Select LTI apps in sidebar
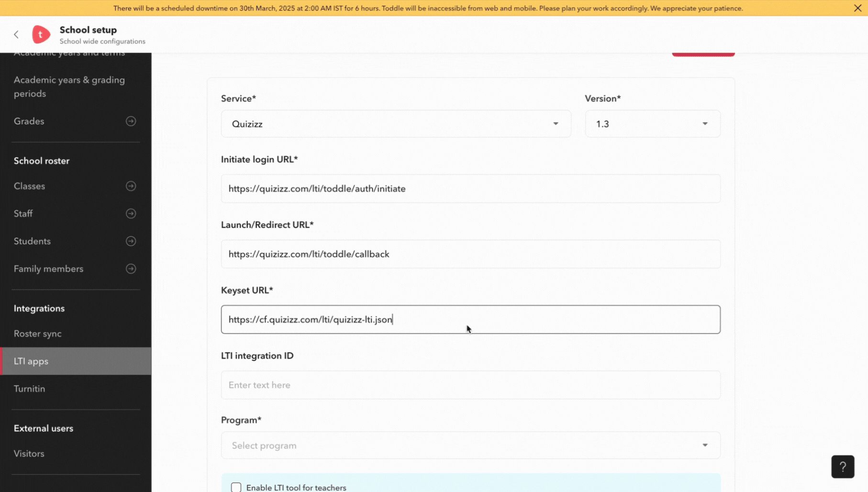This screenshot has width=868, height=492. (x=76, y=361)
